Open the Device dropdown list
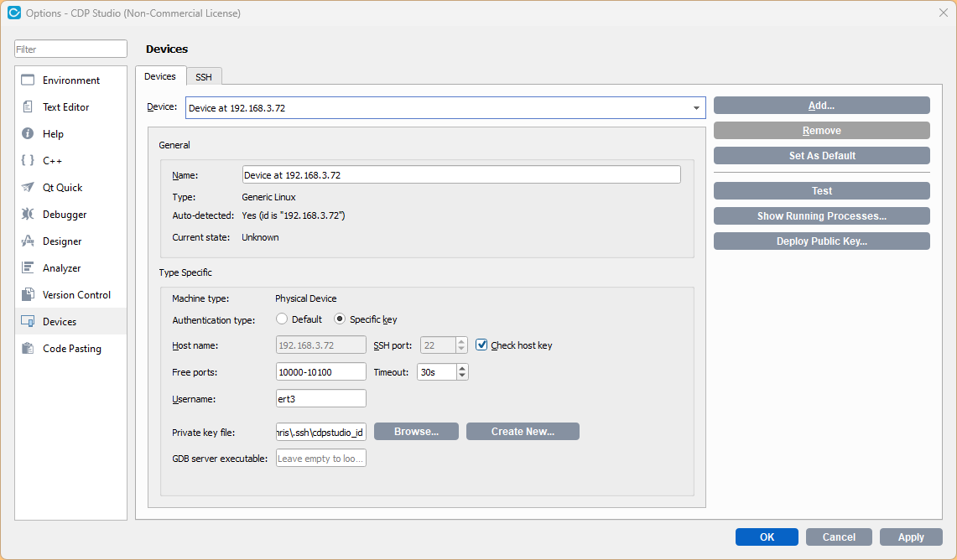957x560 pixels. [x=696, y=108]
